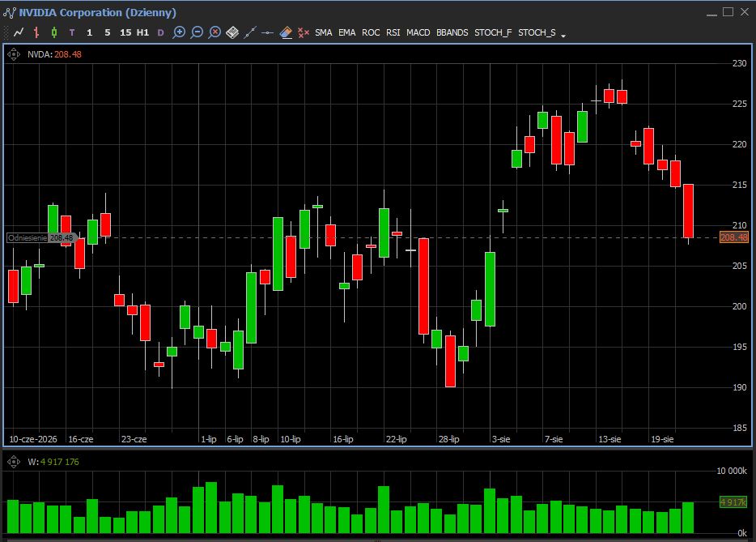Select the H1 hourly interval
The image size is (756, 542).
(x=142, y=32)
